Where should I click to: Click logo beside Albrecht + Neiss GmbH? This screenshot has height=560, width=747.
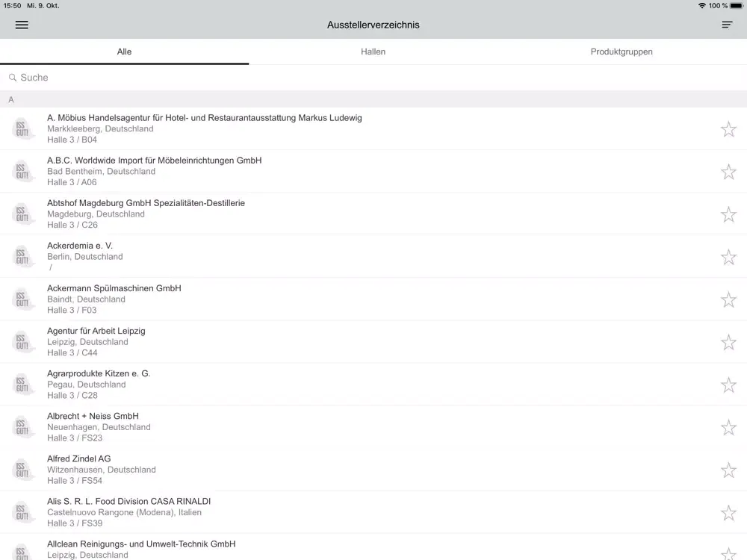(23, 427)
